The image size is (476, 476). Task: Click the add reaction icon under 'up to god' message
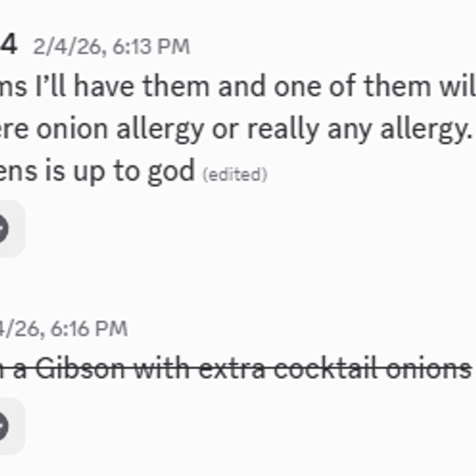coord(3,228)
